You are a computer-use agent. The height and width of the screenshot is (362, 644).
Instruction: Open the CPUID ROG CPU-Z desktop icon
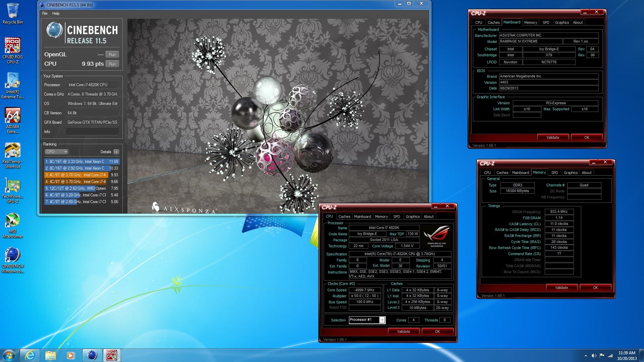(12, 50)
